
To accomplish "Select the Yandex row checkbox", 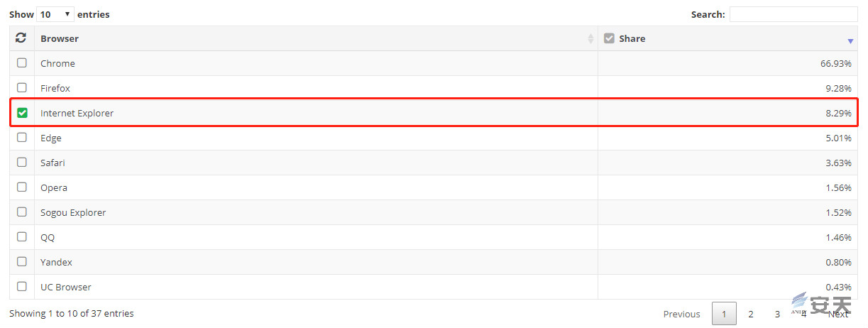I will tap(22, 261).
